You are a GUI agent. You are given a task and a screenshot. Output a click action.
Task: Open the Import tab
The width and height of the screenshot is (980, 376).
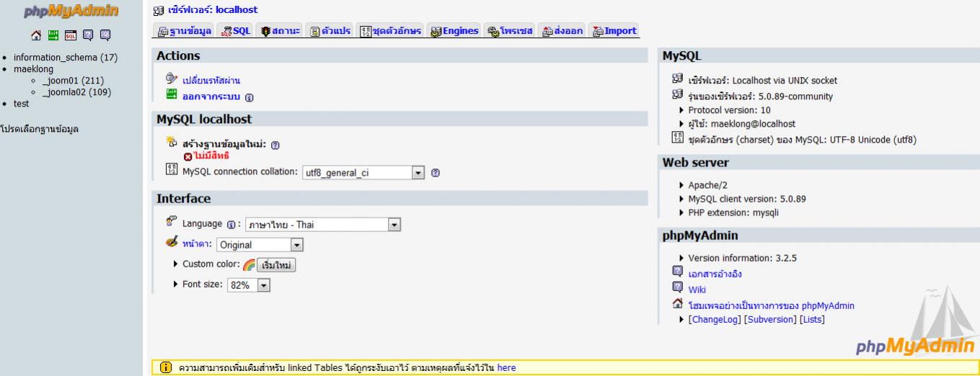615,31
